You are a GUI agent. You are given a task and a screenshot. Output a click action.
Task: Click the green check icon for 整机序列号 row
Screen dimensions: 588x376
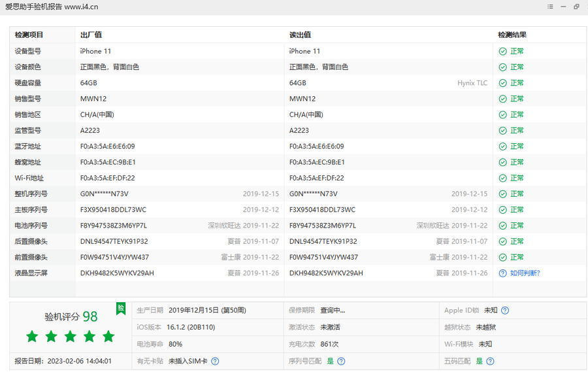(503, 194)
